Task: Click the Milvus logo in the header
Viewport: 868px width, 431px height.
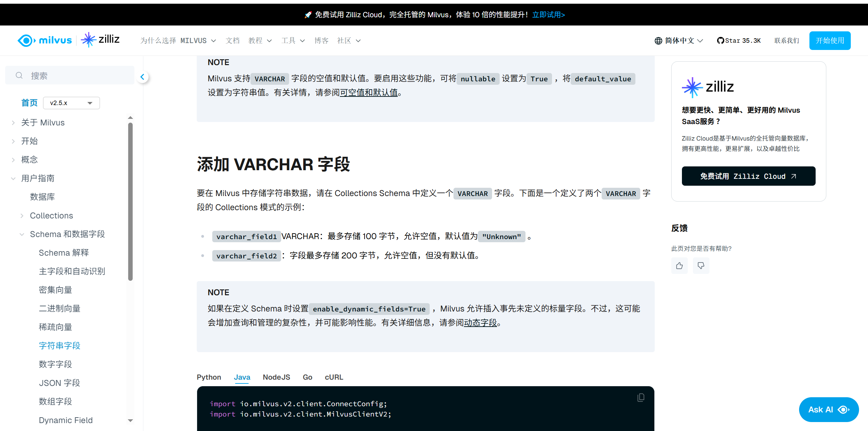Action: [44, 40]
